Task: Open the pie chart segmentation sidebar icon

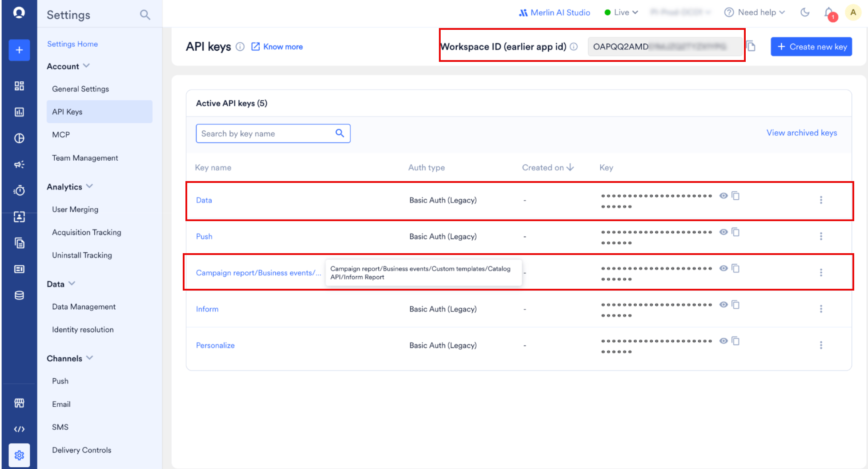Action: (x=19, y=138)
